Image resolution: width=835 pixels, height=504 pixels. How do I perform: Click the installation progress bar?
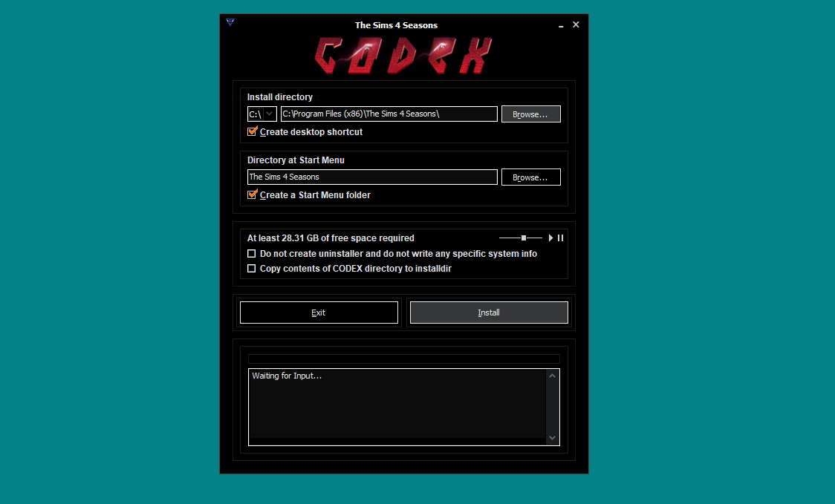(403, 359)
